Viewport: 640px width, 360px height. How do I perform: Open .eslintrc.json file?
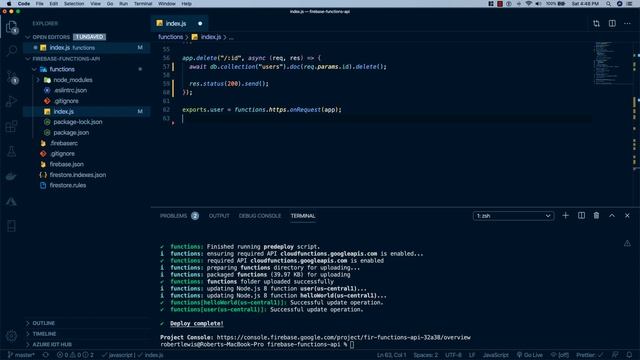tap(70, 90)
